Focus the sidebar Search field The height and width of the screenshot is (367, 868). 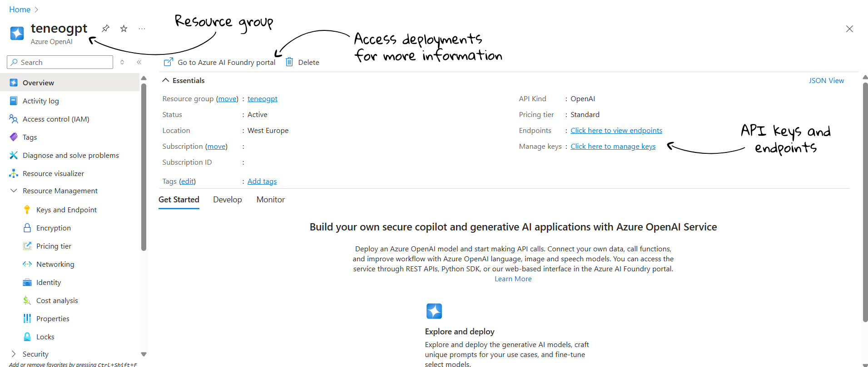(60, 62)
